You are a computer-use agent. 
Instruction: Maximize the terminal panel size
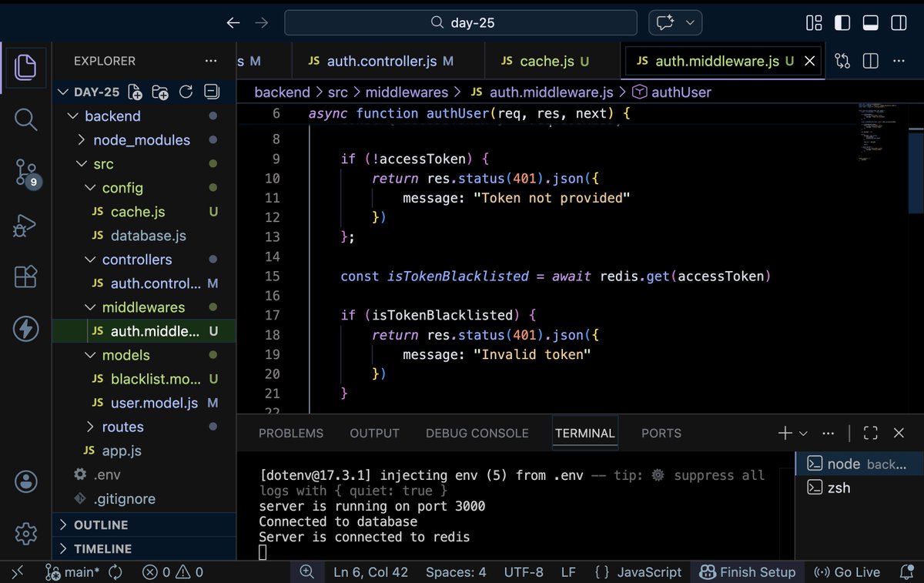(x=870, y=433)
